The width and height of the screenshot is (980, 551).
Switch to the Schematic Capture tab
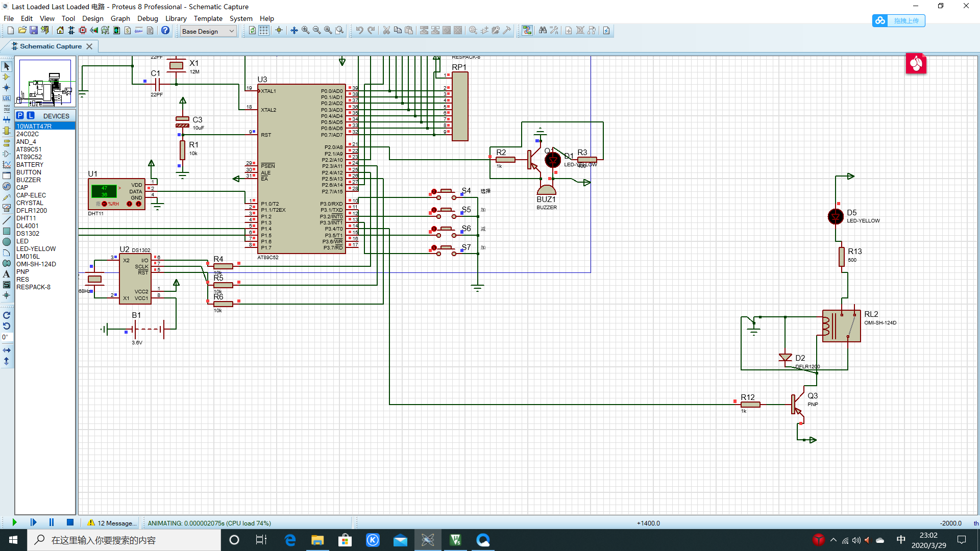[51, 46]
